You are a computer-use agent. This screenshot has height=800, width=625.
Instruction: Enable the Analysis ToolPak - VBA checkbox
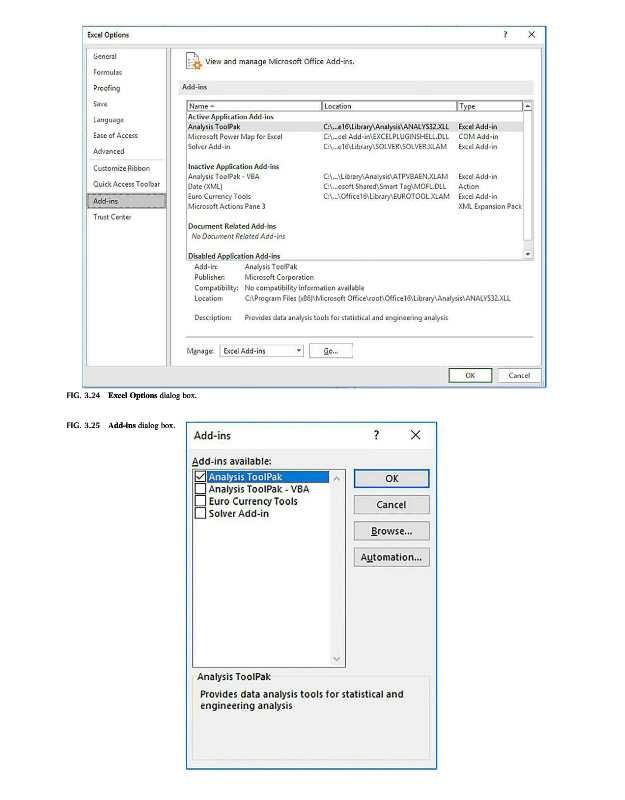click(x=201, y=490)
